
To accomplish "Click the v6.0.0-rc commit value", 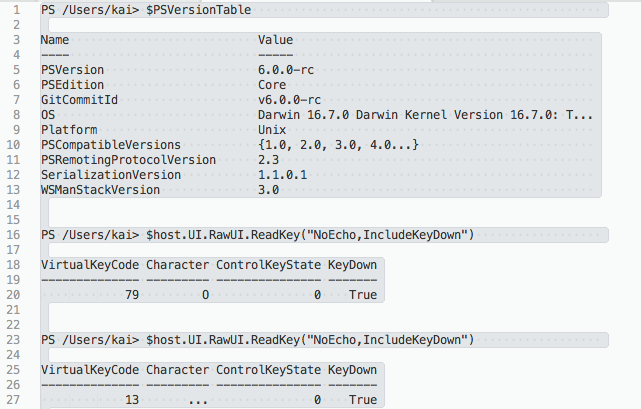I will click(289, 100).
